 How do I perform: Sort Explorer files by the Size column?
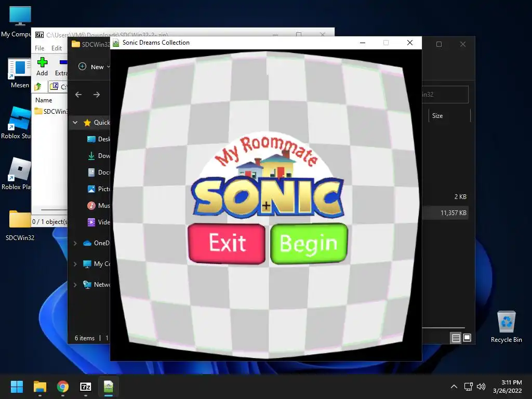449,116
